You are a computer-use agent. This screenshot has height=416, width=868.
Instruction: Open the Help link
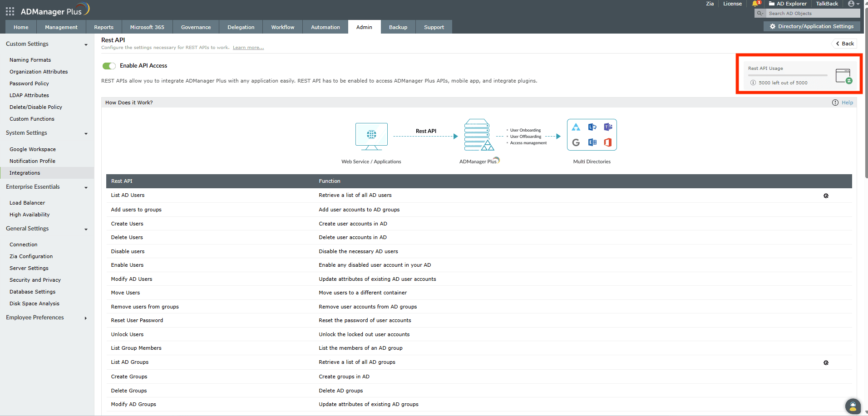847,103
